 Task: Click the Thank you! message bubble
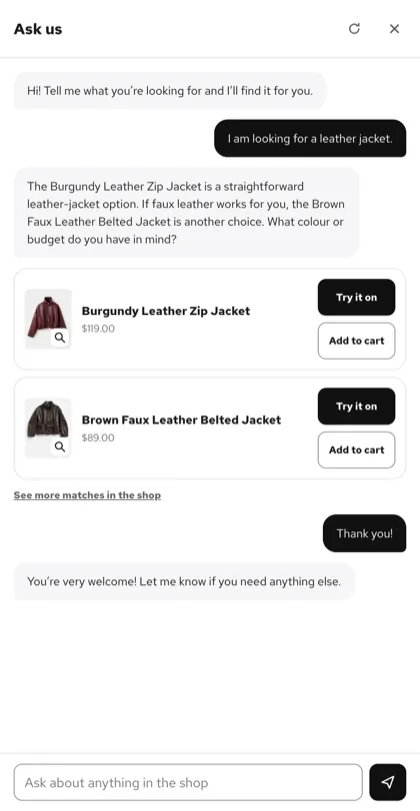coord(365,533)
